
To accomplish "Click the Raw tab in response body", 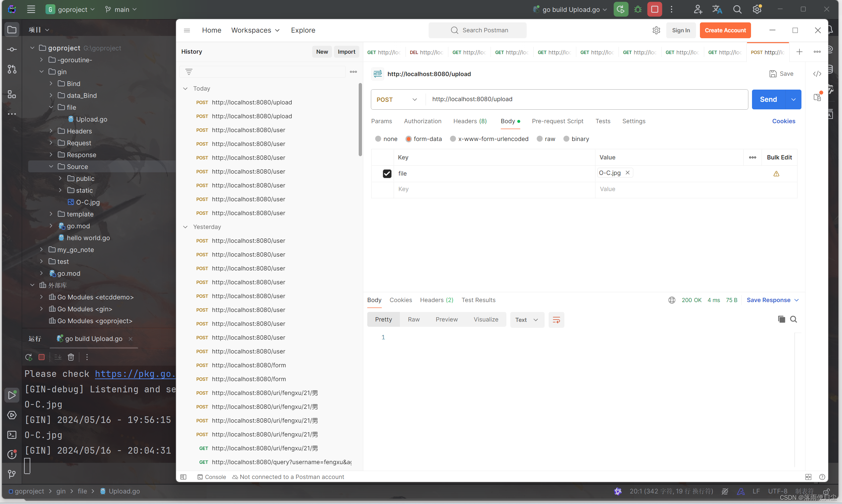I will pyautogui.click(x=414, y=319).
